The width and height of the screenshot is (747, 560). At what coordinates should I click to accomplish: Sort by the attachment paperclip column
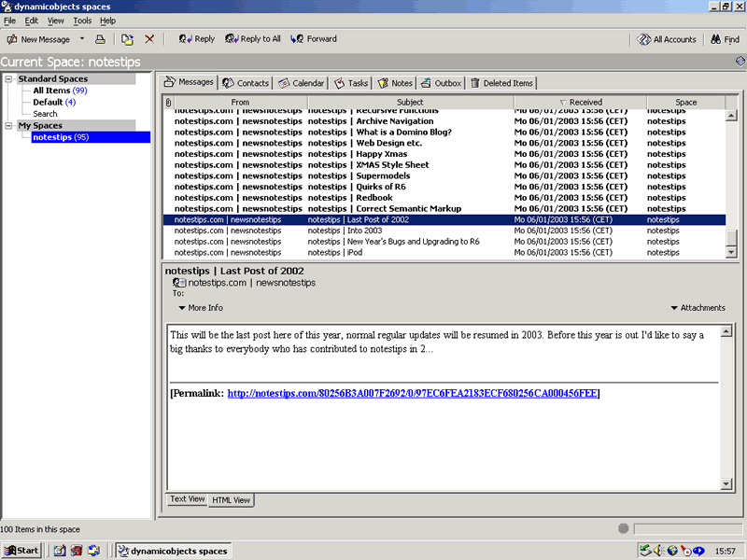pos(169,103)
